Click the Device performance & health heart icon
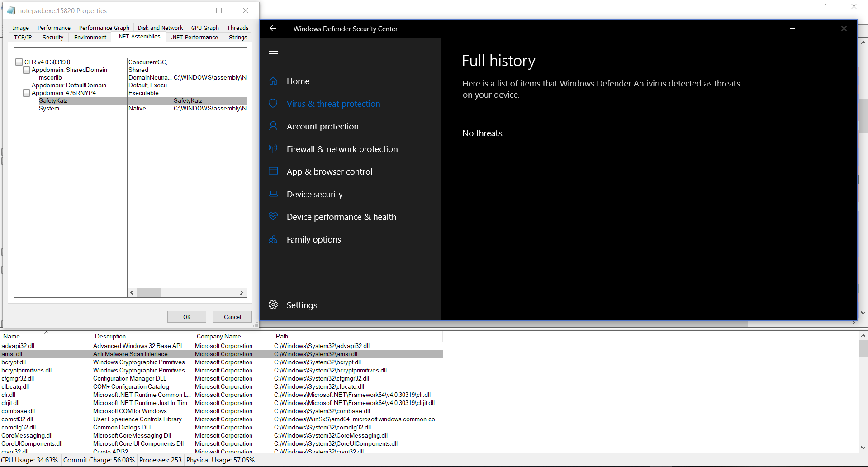The image size is (868, 467). pyautogui.click(x=273, y=216)
